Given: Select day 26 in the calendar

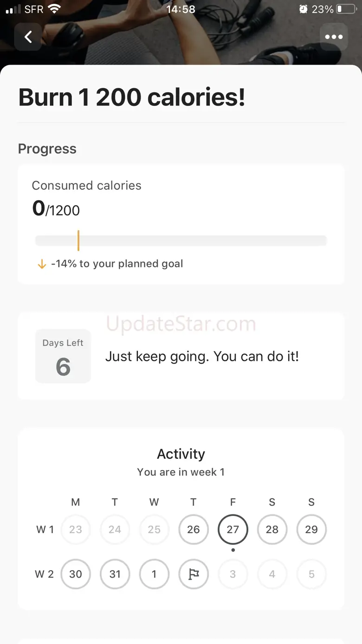Looking at the screenshot, I should (194, 530).
